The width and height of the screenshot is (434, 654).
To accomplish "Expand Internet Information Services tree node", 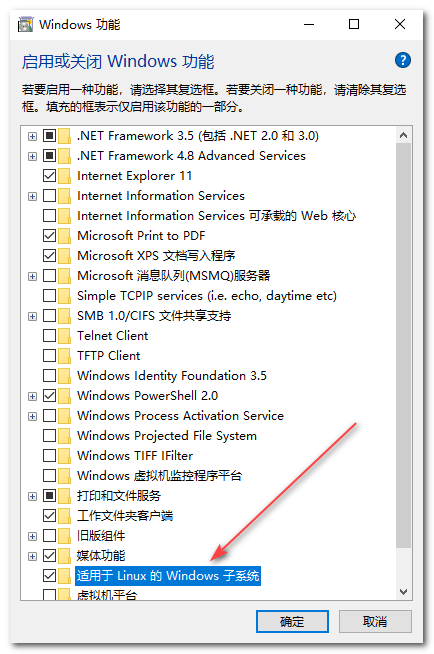I will point(32,196).
